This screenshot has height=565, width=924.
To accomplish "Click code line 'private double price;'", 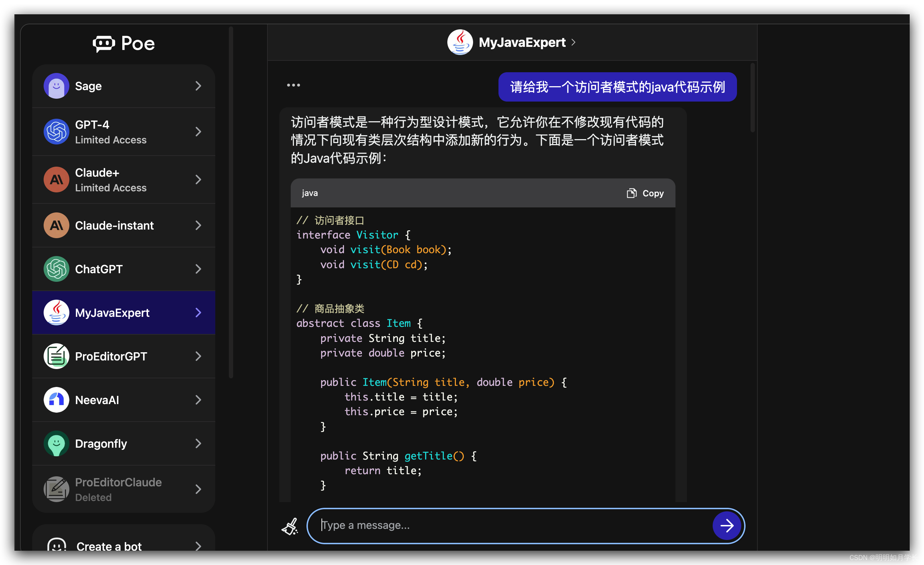I will [383, 353].
